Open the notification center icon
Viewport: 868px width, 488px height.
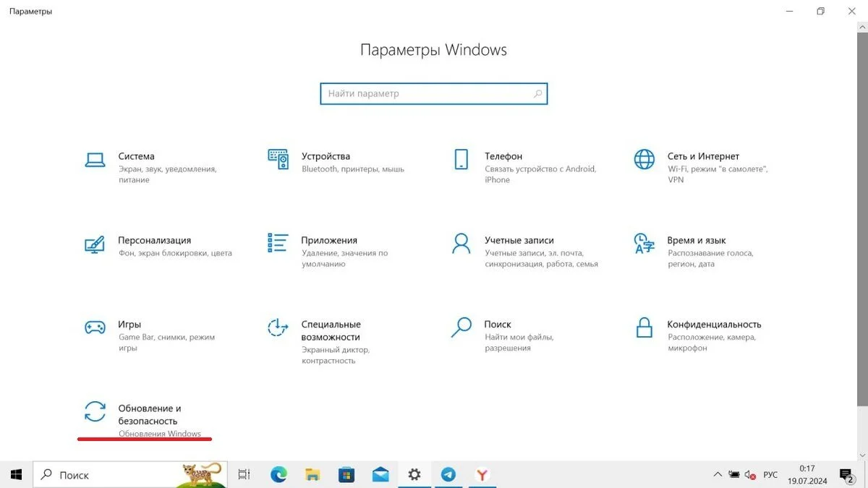pos(846,475)
